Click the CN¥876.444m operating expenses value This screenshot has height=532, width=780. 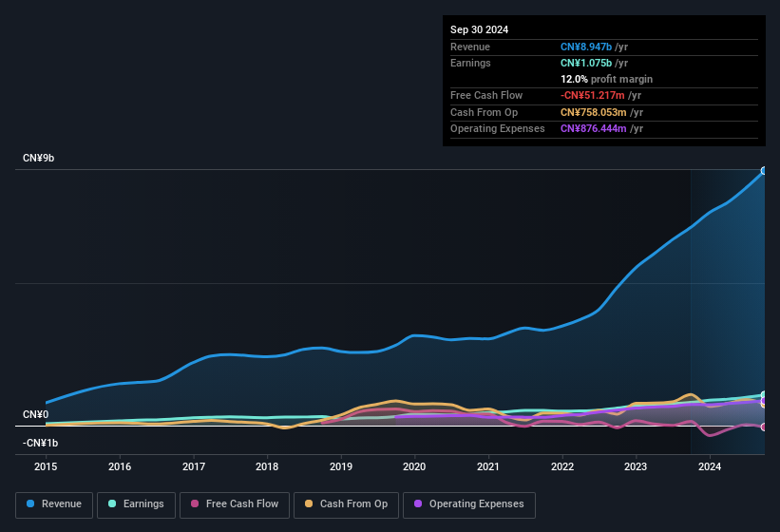[x=594, y=129]
